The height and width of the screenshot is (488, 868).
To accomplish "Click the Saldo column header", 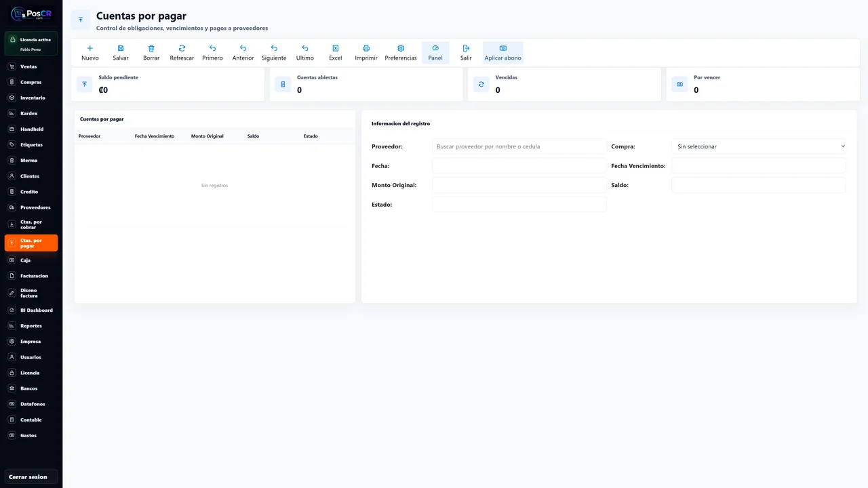I will [253, 136].
